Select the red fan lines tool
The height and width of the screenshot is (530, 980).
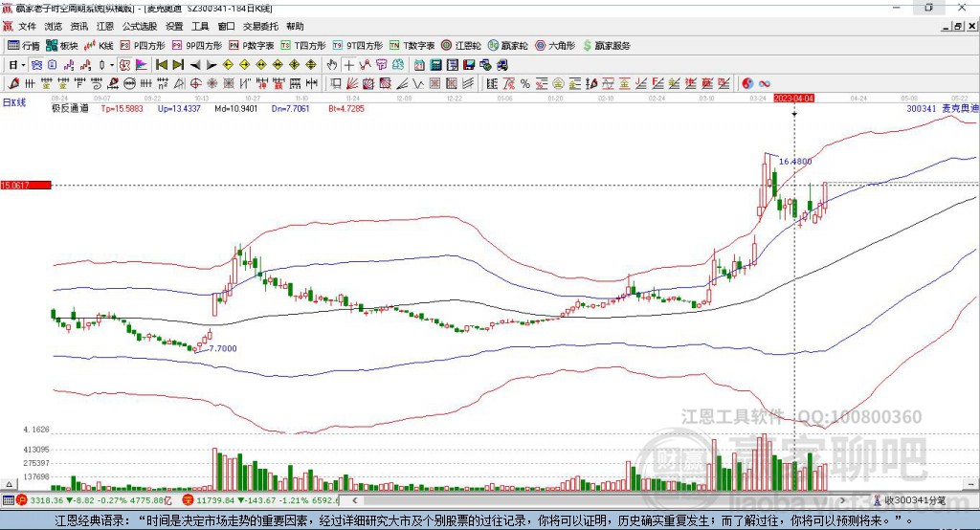click(351, 83)
